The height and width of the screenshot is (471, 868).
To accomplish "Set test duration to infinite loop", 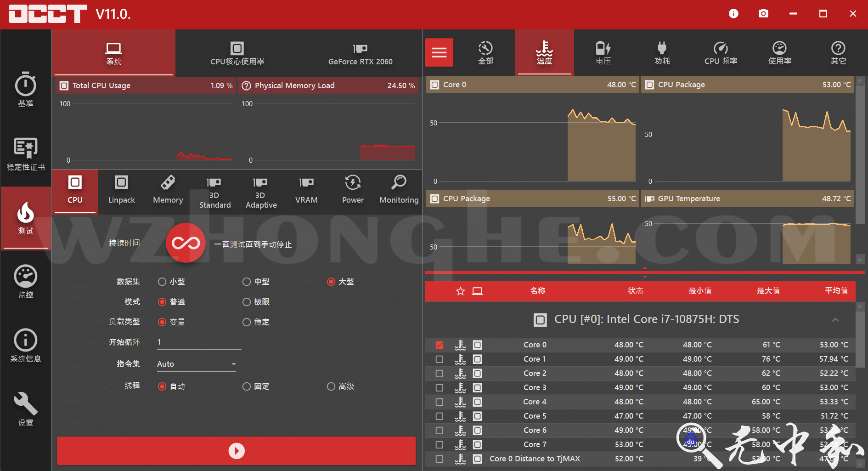I will point(186,244).
